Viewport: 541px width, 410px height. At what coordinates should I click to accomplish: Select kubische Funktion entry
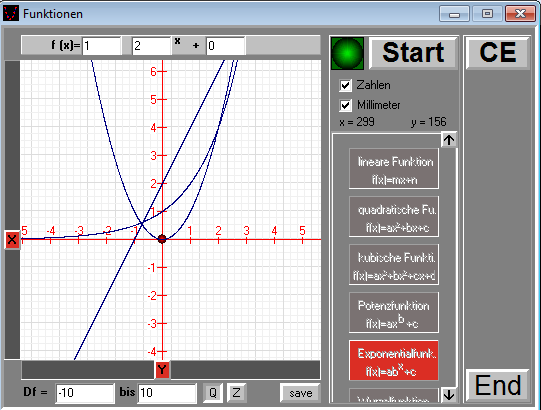(394, 265)
